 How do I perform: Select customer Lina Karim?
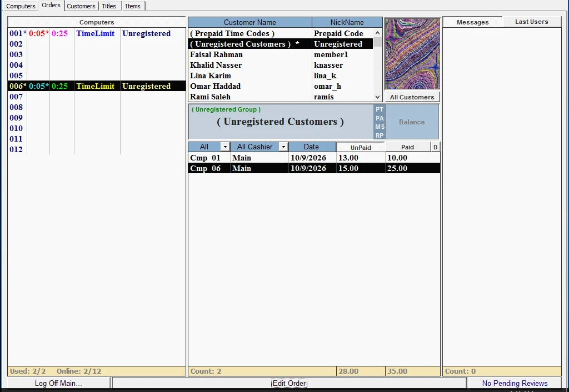(x=281, y=76)
